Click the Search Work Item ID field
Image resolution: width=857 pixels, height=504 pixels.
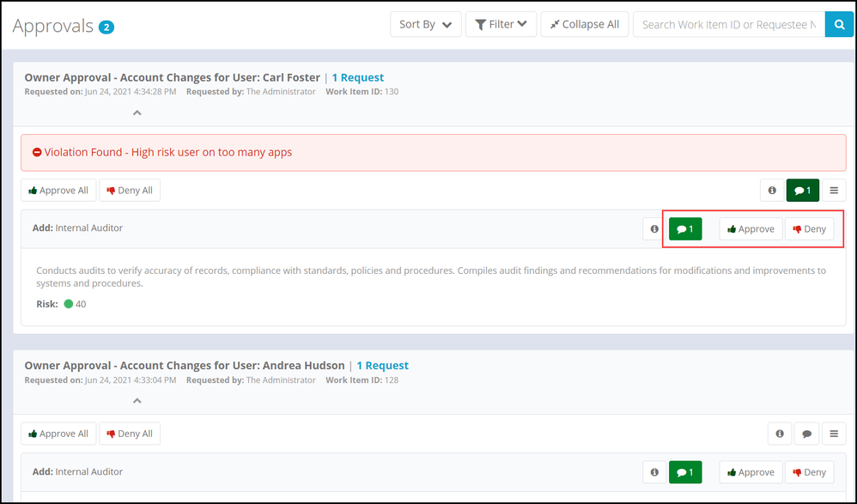click(728, 25)
